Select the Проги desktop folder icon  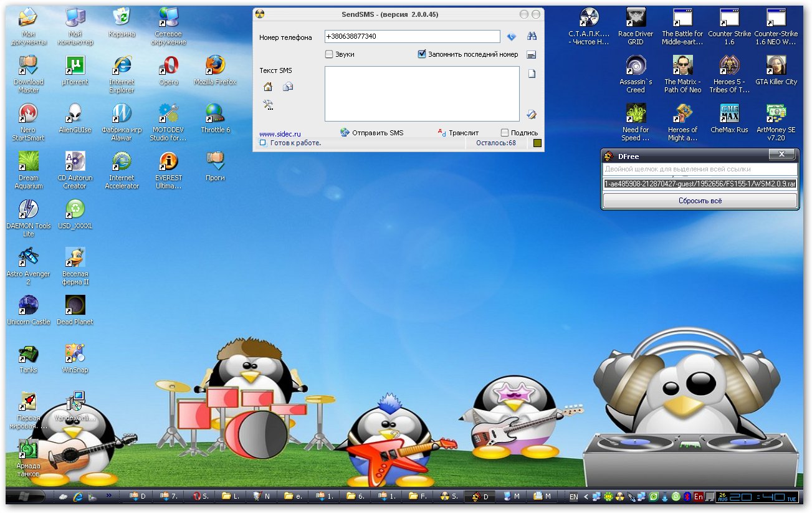pos(215,166)
